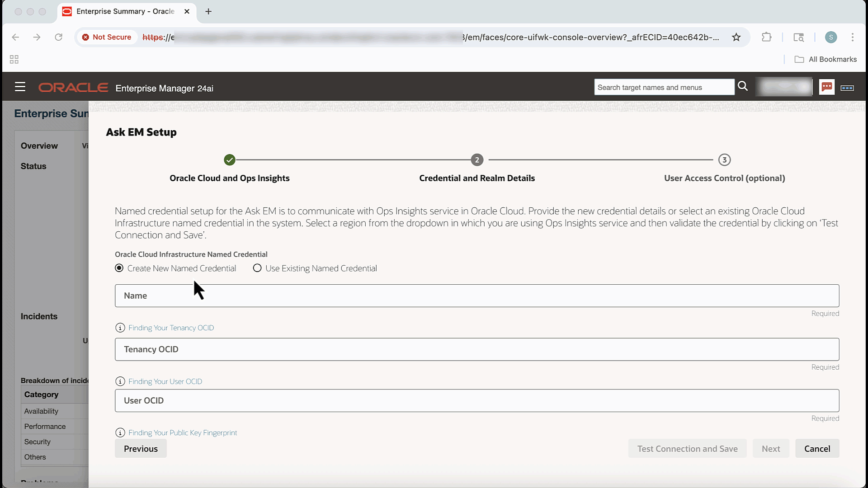The image size is (868, 488).
Task: Open Finding Your Tenancy OCID link
Action: tap(171, 328)
